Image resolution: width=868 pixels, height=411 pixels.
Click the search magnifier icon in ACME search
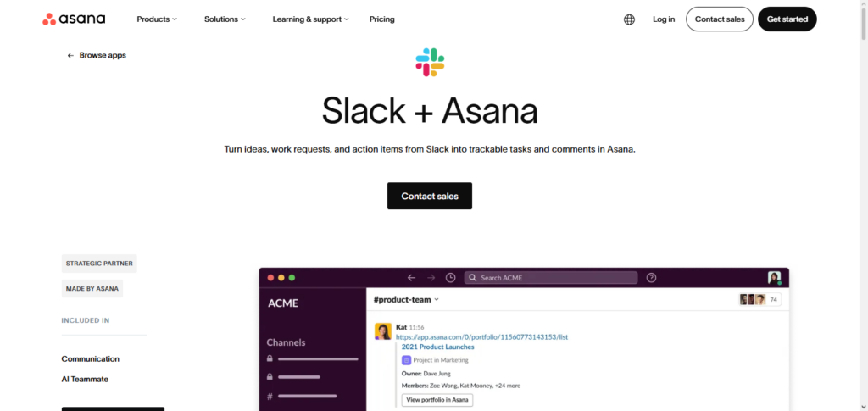point(473,278)
